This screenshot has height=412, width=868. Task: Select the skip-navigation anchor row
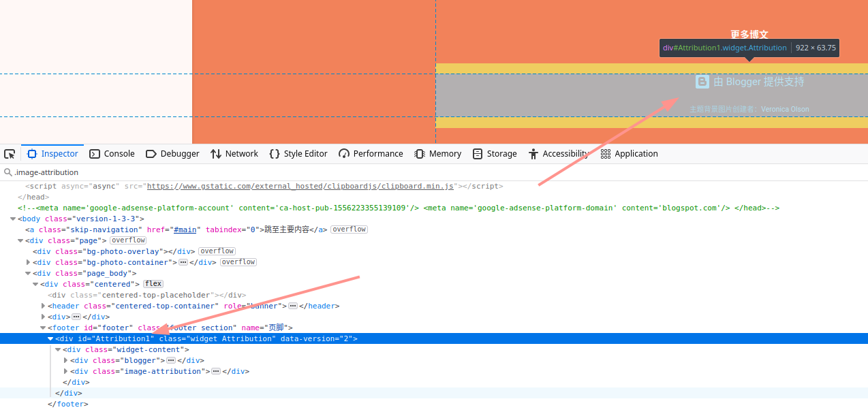[x=434, y=229]
